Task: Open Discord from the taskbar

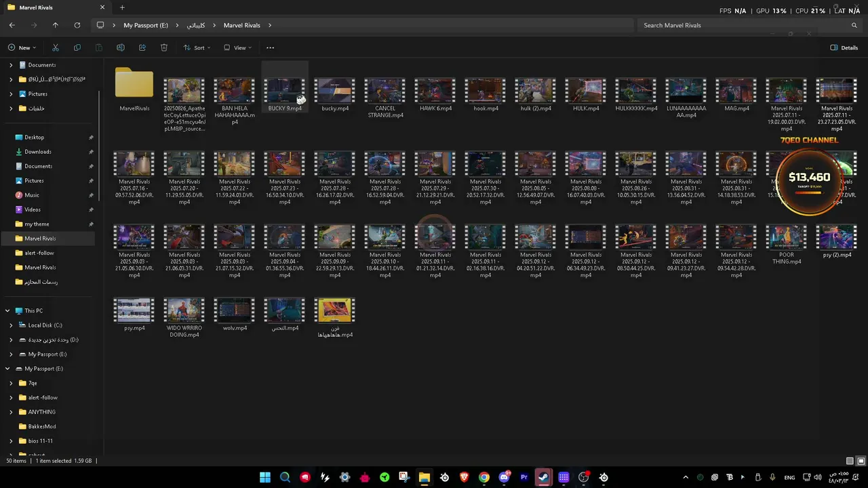Action: click(x=504, y=477)
